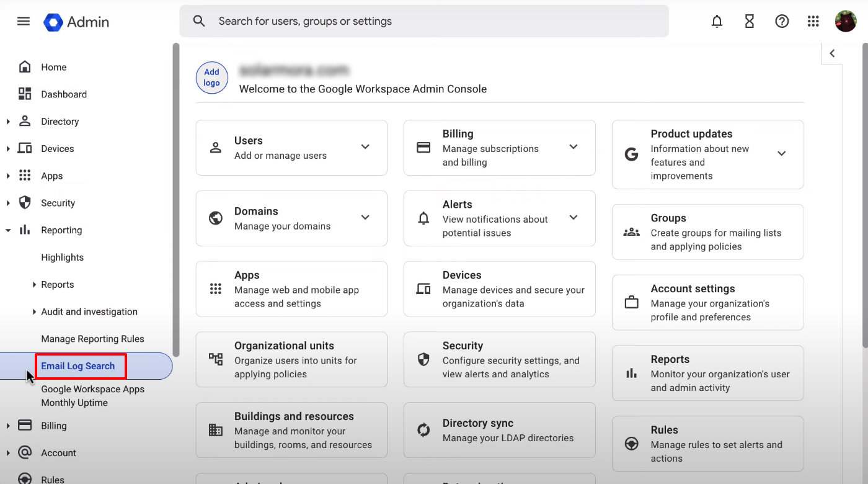Click the Billing card icon in sidebar

[25, 425]
